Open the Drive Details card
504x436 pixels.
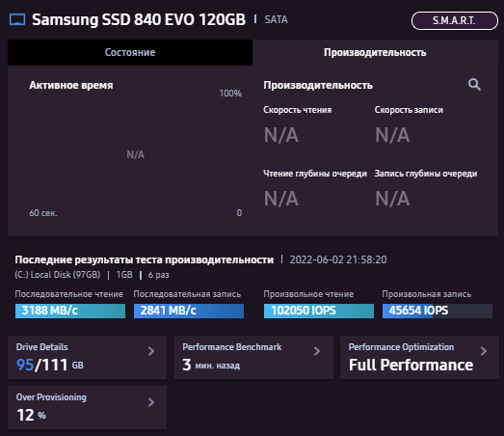tap(87, 357)
